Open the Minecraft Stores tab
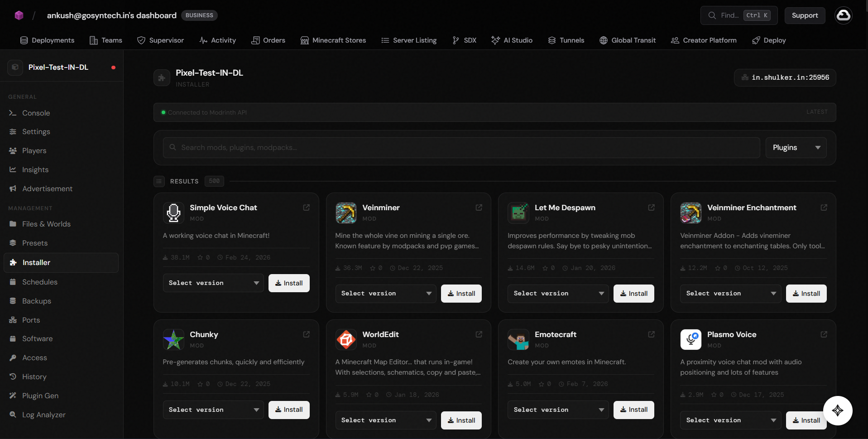This screenshot has width=868, height=439. 333,40
